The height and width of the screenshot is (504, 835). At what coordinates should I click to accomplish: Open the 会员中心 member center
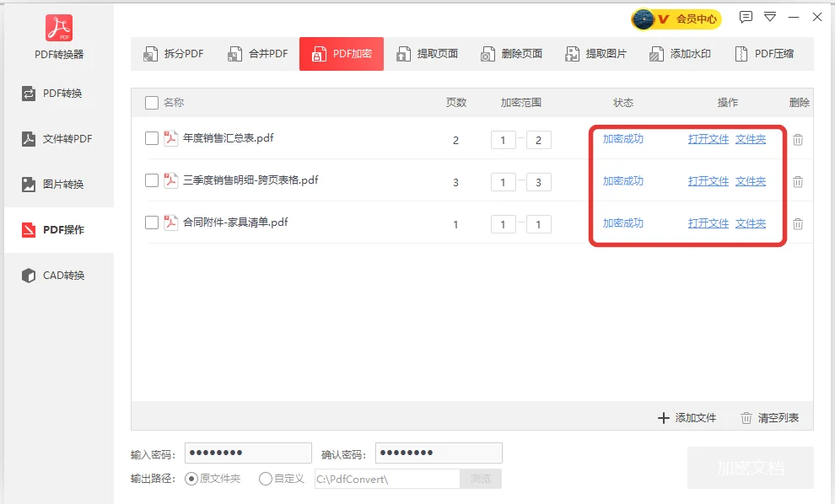tap(676, 19)
